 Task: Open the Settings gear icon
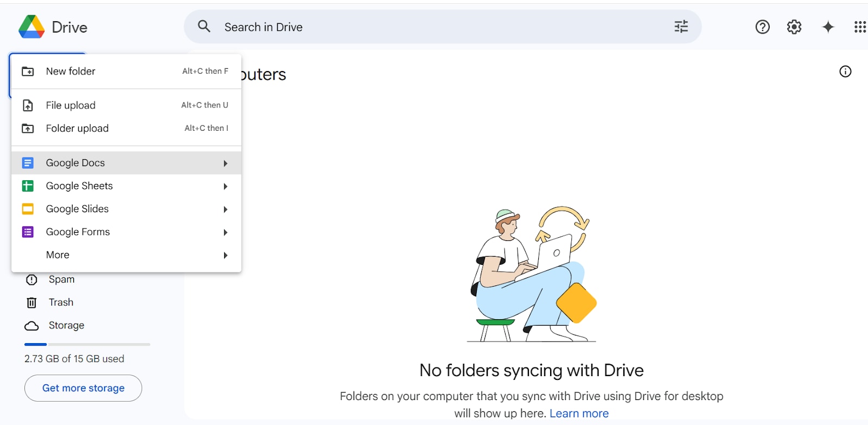click(794, 27)
